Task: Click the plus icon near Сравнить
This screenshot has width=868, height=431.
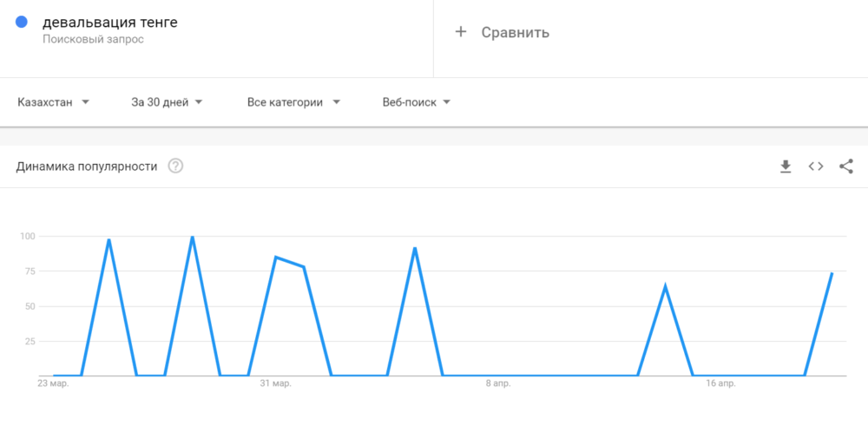Action: tap(461, 32)
